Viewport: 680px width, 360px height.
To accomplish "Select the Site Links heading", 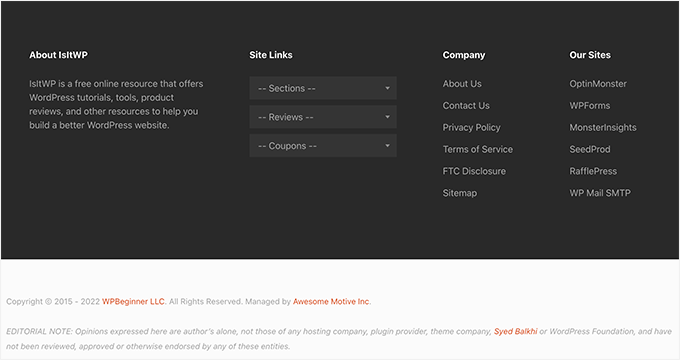I will 271,55.
